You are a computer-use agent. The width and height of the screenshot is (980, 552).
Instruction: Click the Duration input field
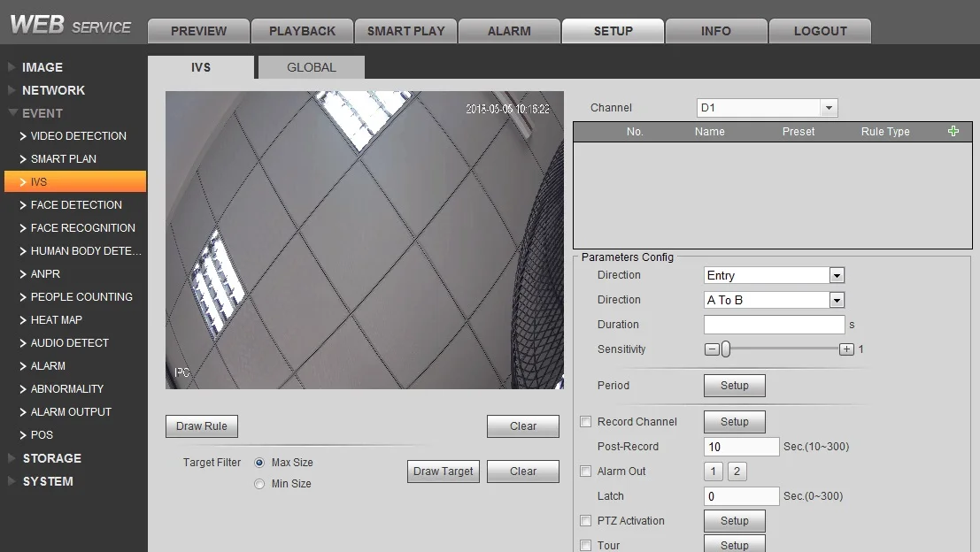[775, 325]
